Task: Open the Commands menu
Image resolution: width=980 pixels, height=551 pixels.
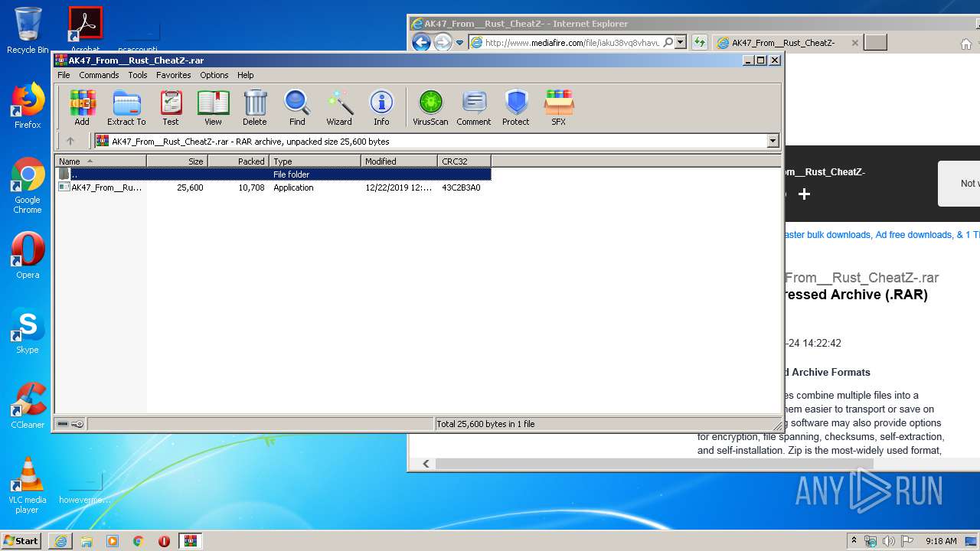Action: pyautogui.click(x=99, y=75)
